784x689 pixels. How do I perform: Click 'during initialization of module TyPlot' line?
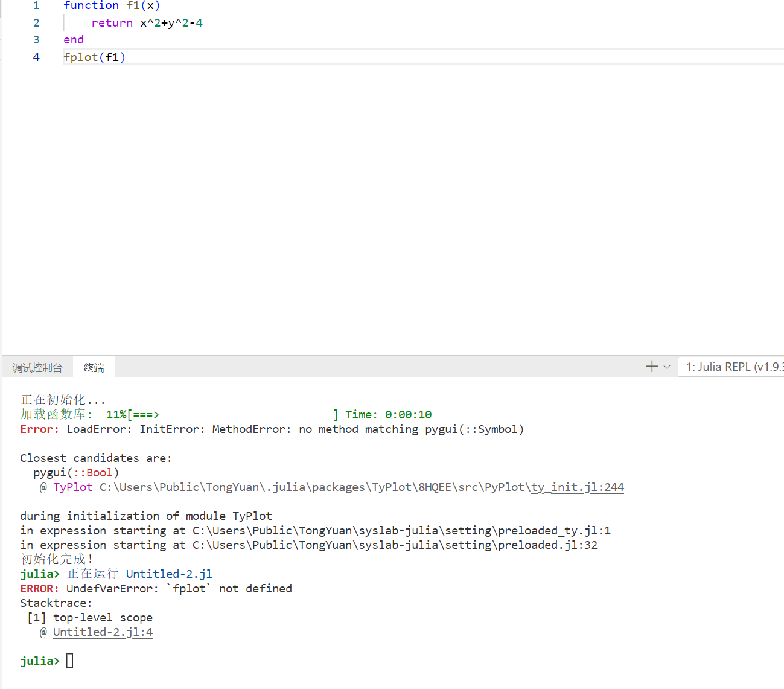pos(146,516)
